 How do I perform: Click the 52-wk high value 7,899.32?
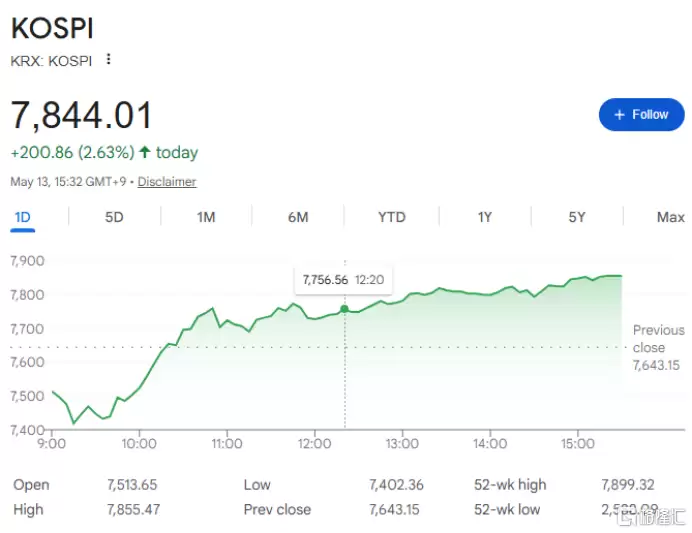(627, 485)
